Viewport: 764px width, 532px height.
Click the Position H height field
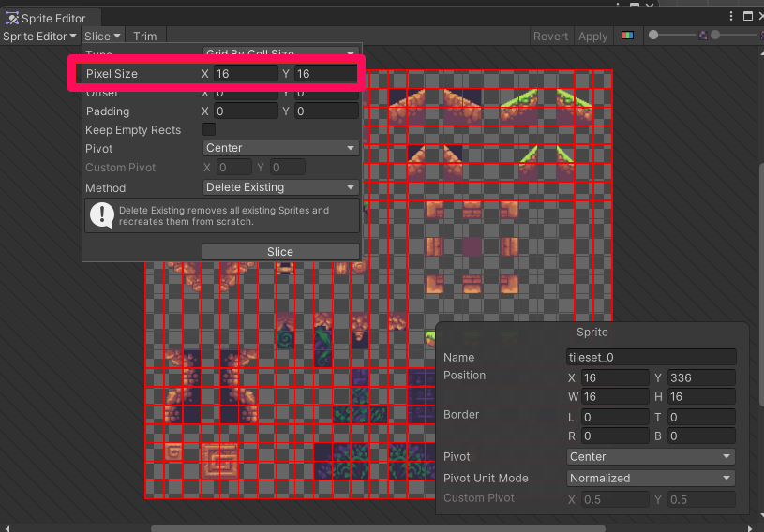701,397
